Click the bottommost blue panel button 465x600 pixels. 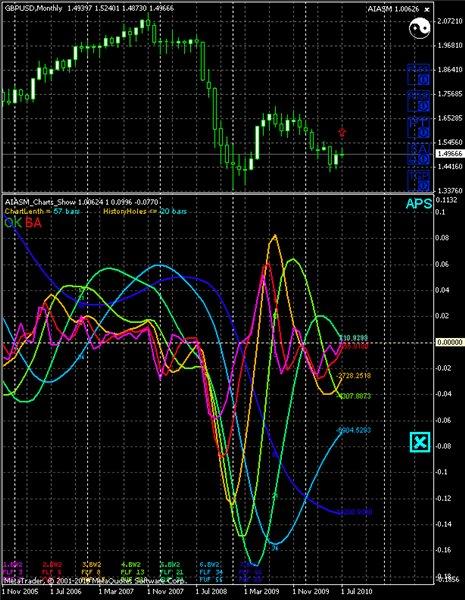(419, 181)
